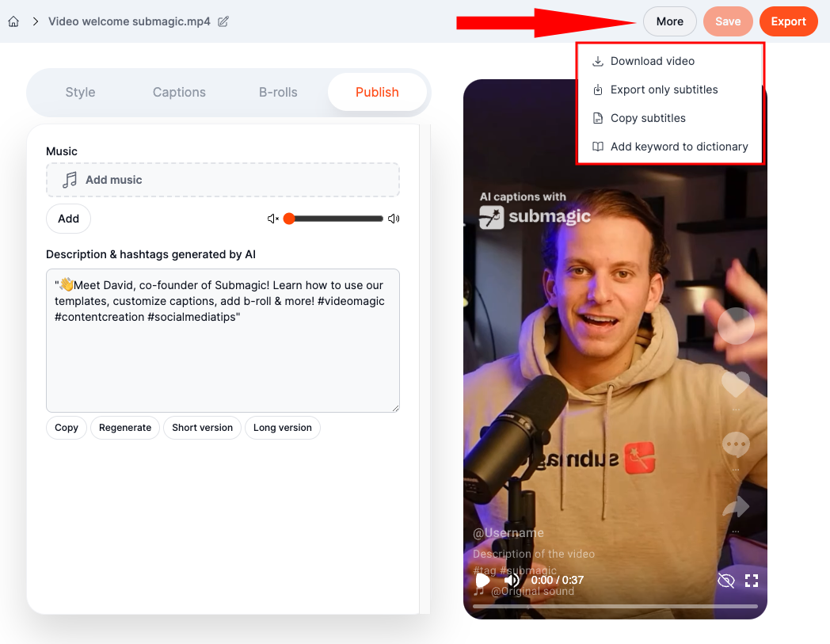Click the loud speaker icon beside slider
This screenshot has height=644, width=830.
click(394, 219)
